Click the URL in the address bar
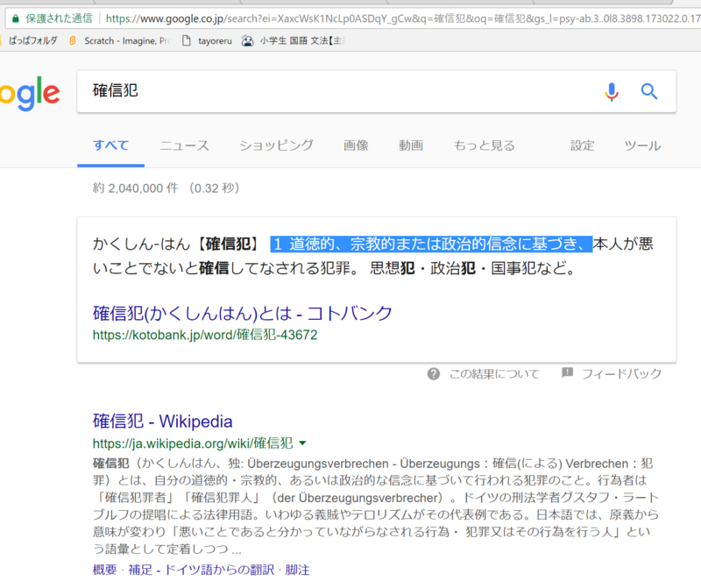 tap(402, 18)
